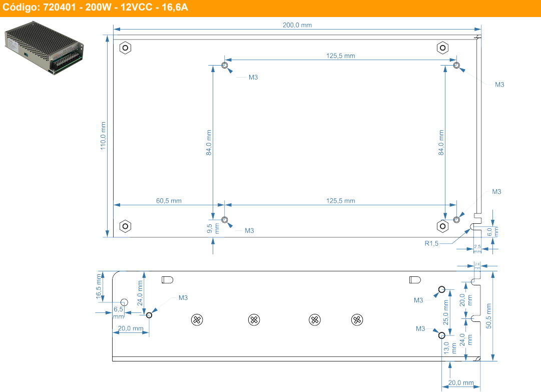Click the 6,5 mm dimension label
This screenshot has height=392, width=541.
click(118, 312)
